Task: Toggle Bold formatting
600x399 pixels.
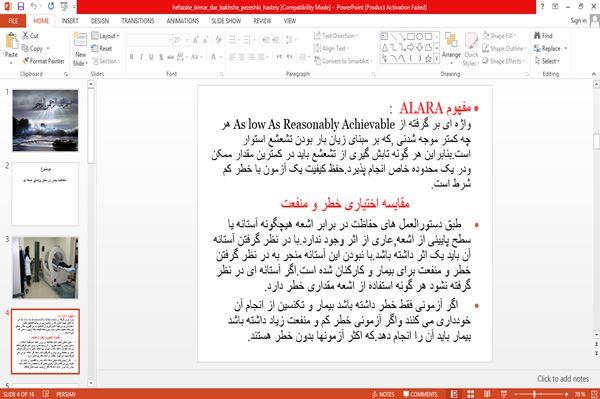Action: point(132,57)
